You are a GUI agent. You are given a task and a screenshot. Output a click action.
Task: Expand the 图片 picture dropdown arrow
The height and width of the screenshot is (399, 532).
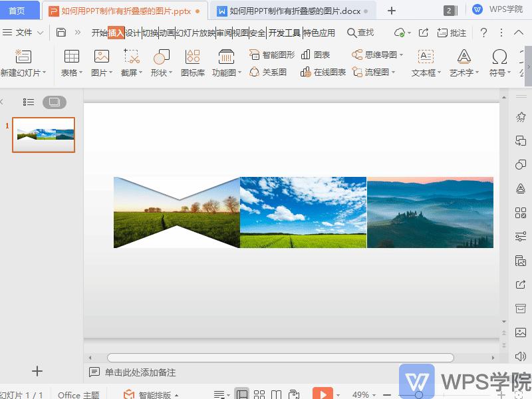[x=109, y=73]
